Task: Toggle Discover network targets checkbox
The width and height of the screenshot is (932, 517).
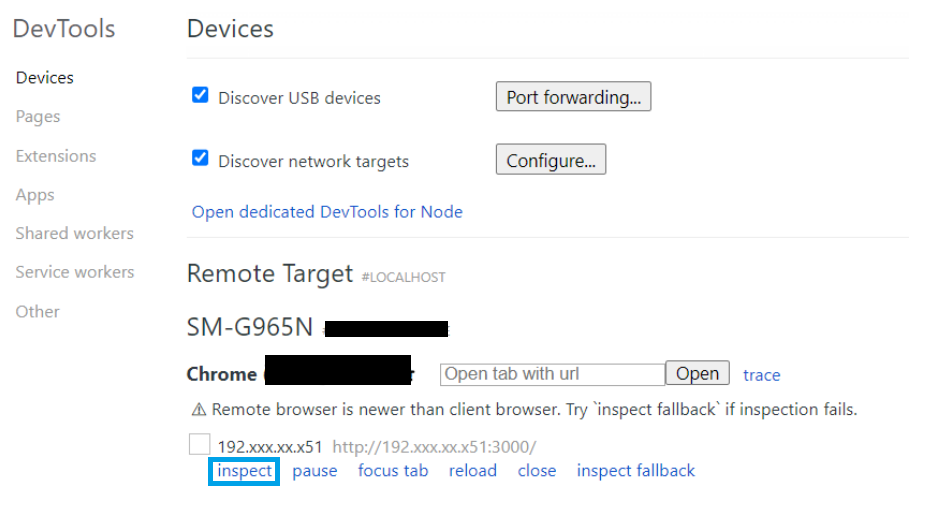Action: pyautogui.click(x=200, y=158)
